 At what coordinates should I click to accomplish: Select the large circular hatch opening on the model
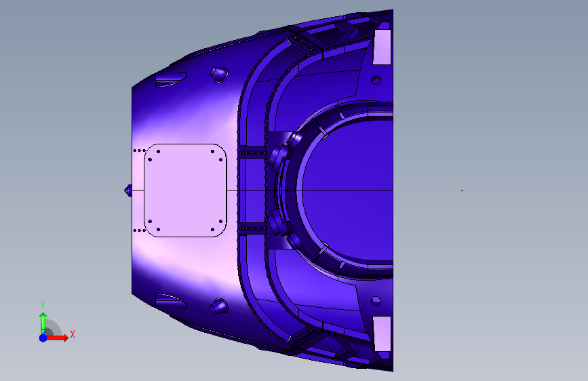(347, 190)
